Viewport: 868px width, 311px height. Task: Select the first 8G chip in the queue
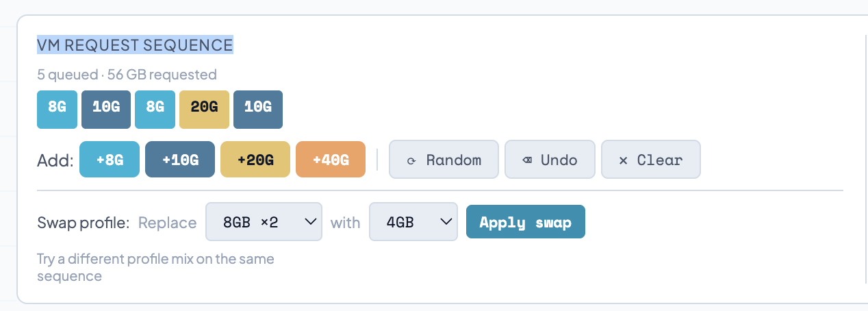57,107
